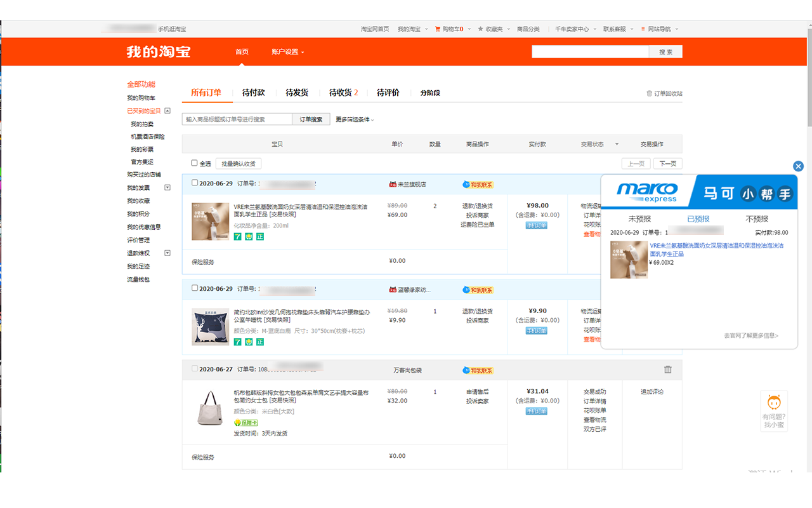
Task: Open the 账户设置 dropdown
Action: point(288,52)
